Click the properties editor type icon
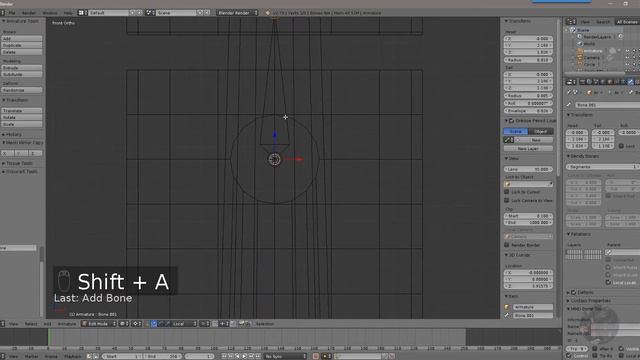The width and height of the screenshot is (640, 360). pyautogui.click(x=570, y=82)
